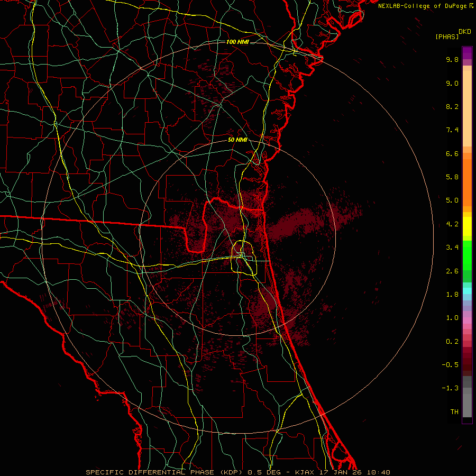Viewport: 476px width, 476px height.
Task: Click the DKD product label
Action: point(465,32)
